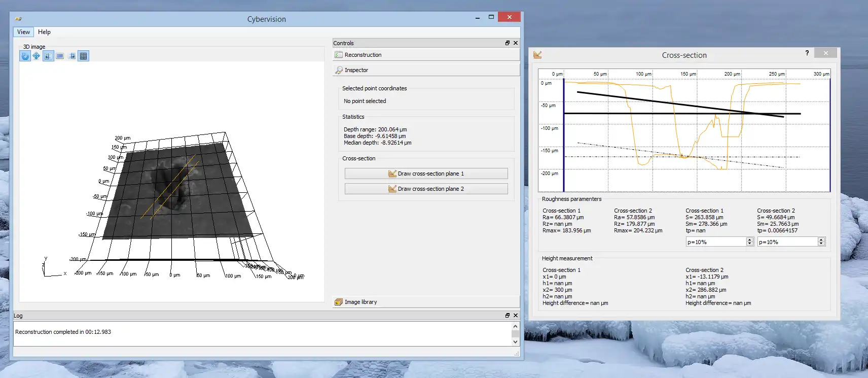Click the Cross-section window title icon
The height and width of the screenshot is (378, 868).
click(538, 55)
